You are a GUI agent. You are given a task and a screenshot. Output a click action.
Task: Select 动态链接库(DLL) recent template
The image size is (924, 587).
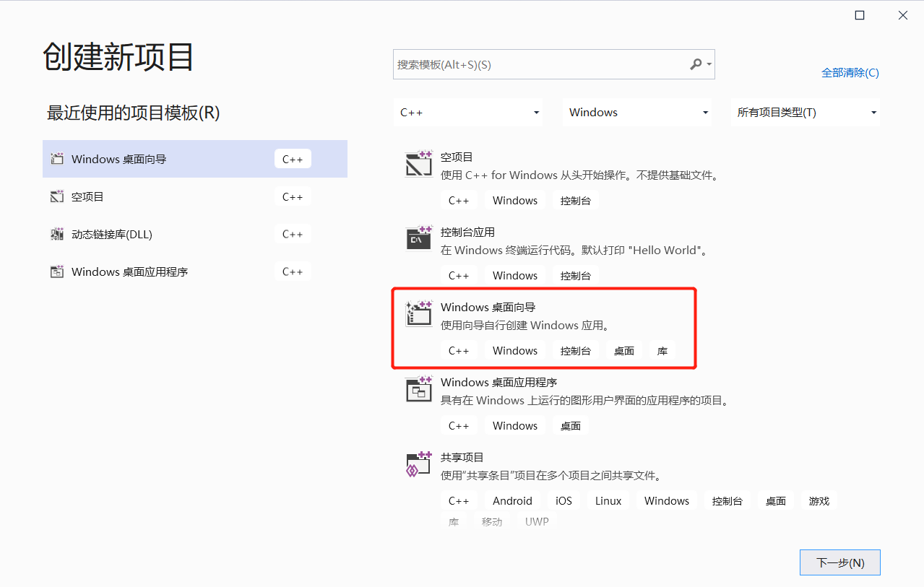[195, 234]
